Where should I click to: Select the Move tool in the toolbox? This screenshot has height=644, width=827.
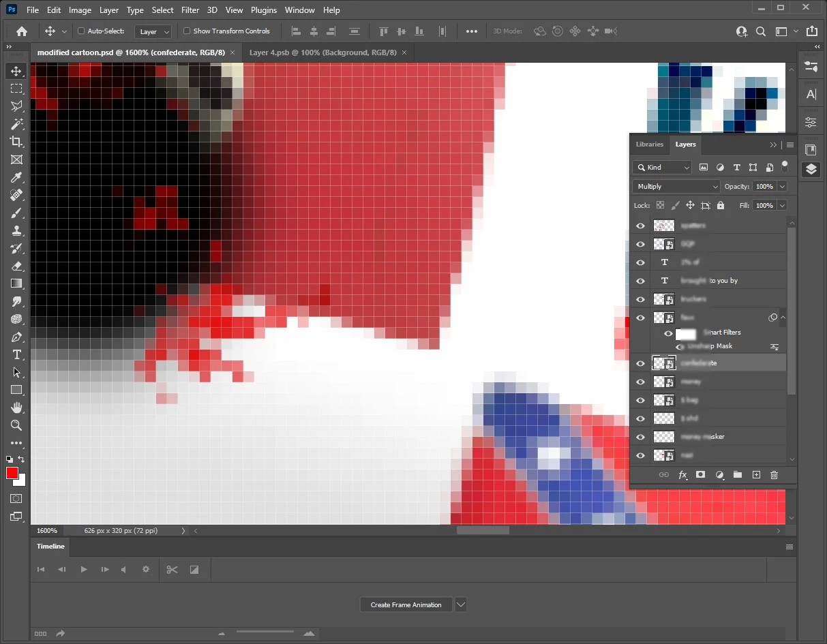tap(16, 71)
